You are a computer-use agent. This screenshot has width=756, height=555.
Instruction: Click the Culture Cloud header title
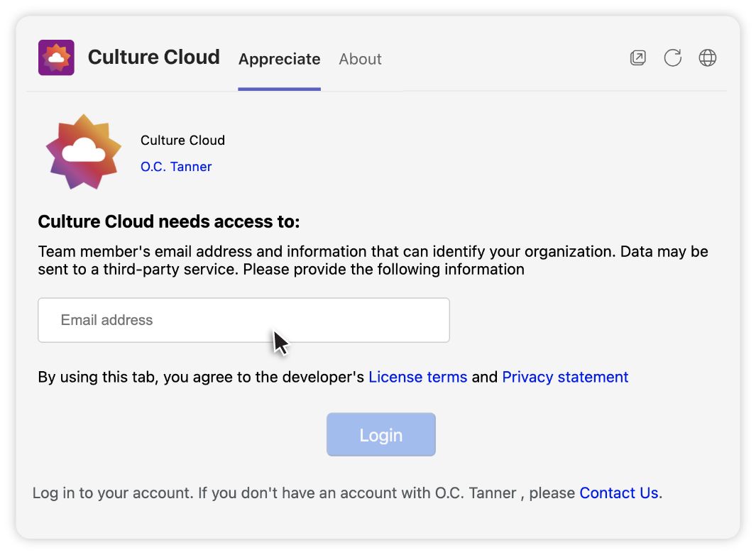click(x=154, y=57)
